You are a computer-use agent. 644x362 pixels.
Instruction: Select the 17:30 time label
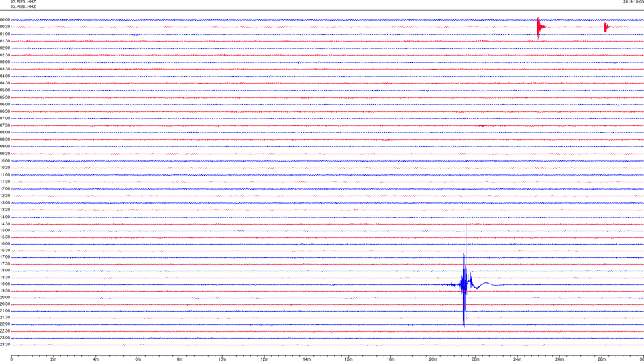[5, 264]
